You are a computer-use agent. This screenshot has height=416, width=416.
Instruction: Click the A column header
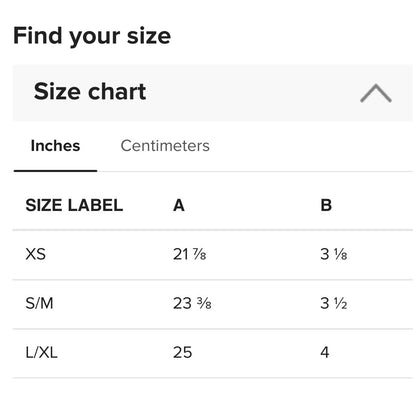click(x=179, y=205)
